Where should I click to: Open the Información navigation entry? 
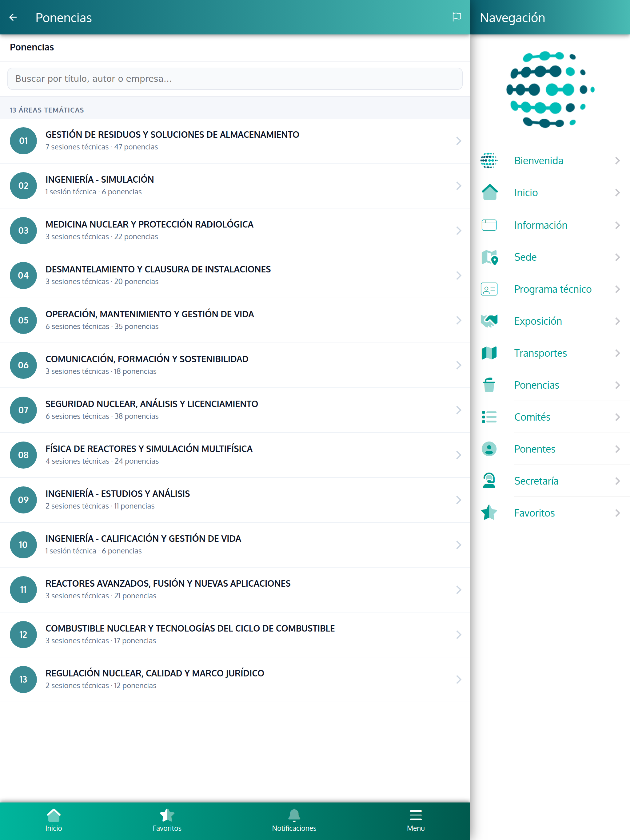550,225
